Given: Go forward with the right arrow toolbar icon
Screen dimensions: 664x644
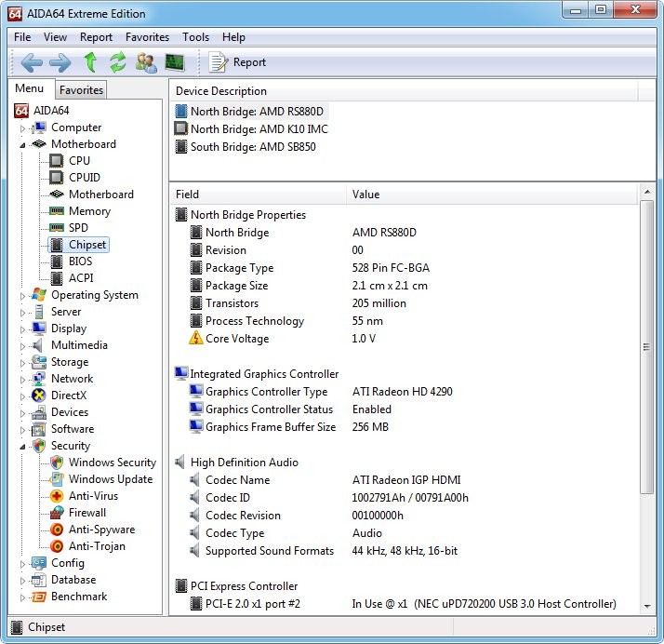Looking at the screenshot, I should point(60,62).
